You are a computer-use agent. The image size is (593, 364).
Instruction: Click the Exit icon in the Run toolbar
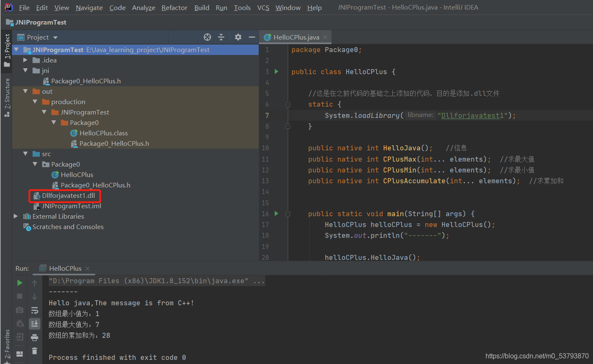click(20, 337)
